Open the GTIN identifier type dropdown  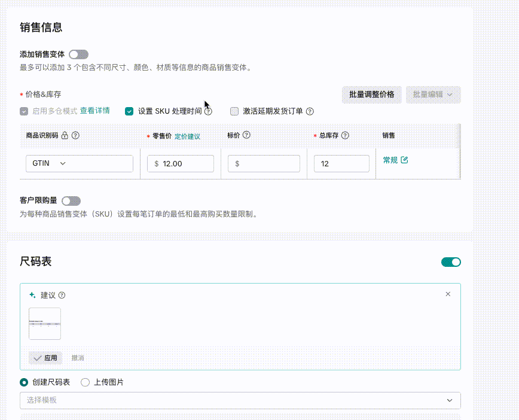pos(79,163)
